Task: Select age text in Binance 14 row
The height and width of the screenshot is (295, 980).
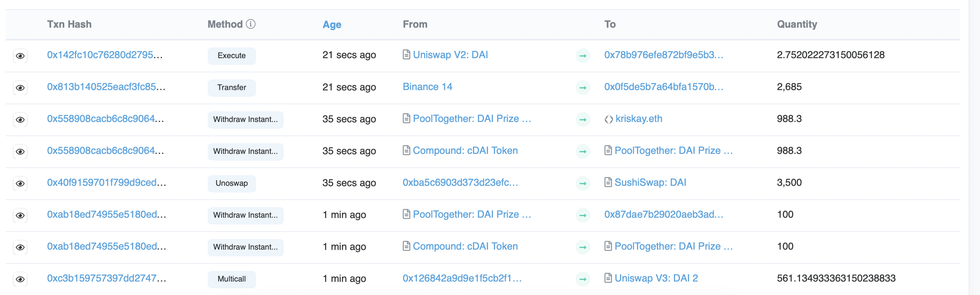Action: pyautogui.click(x=349, y=87)
